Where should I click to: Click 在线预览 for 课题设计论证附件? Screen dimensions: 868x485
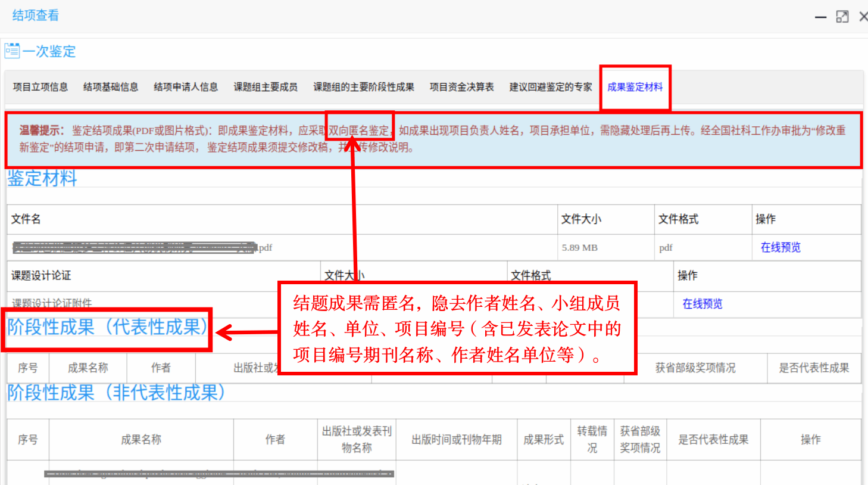pyautogui.click(x=702, y=304)
